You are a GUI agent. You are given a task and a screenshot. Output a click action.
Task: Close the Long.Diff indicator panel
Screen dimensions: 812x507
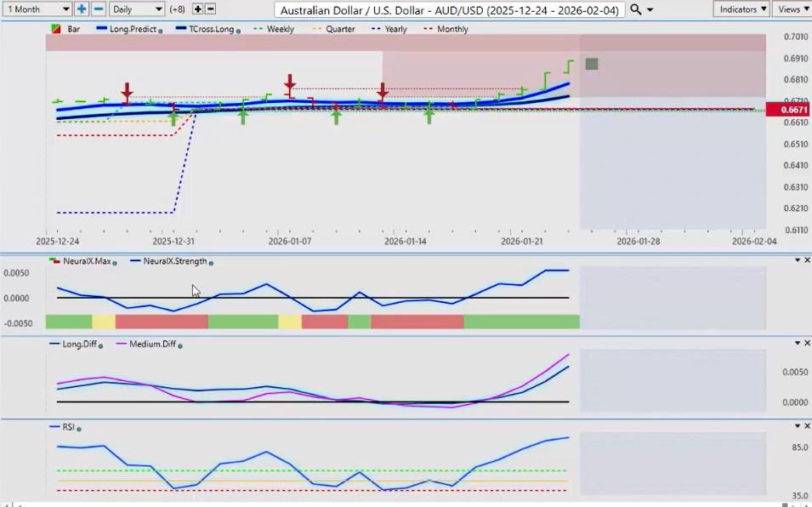coord(807,343)
